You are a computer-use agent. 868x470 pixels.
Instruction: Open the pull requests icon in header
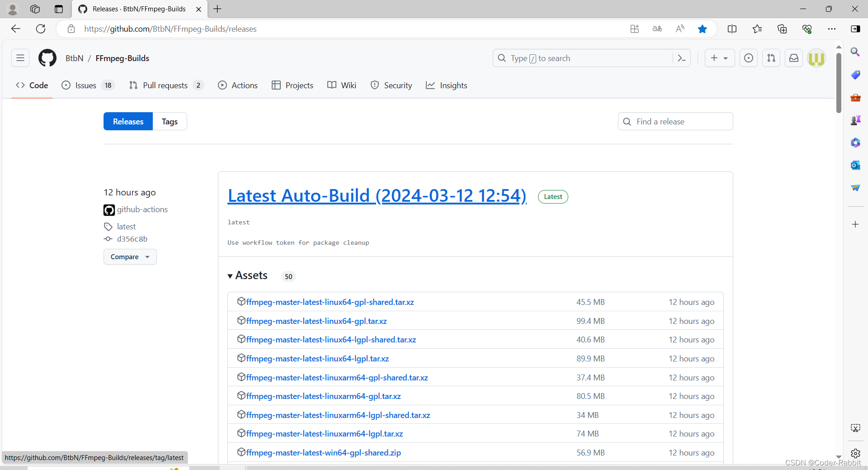771,58
